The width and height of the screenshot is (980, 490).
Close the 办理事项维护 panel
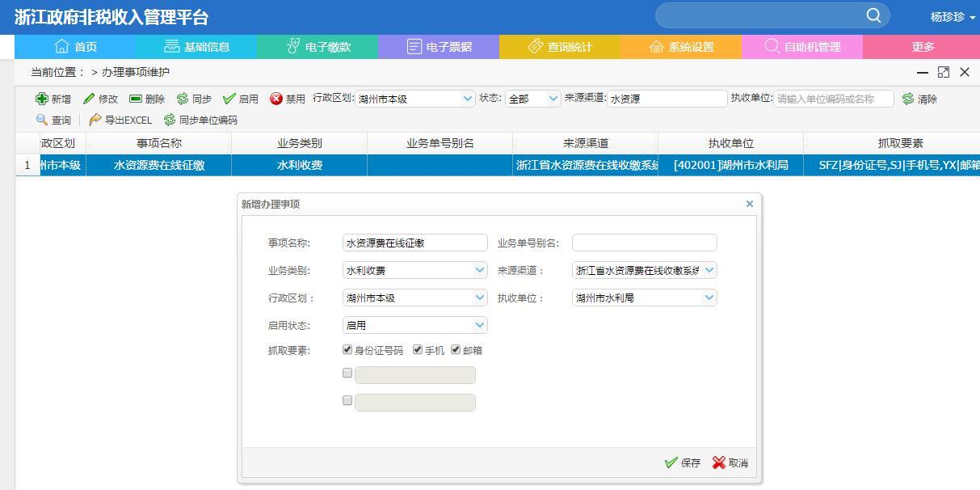tap(965, 72)
